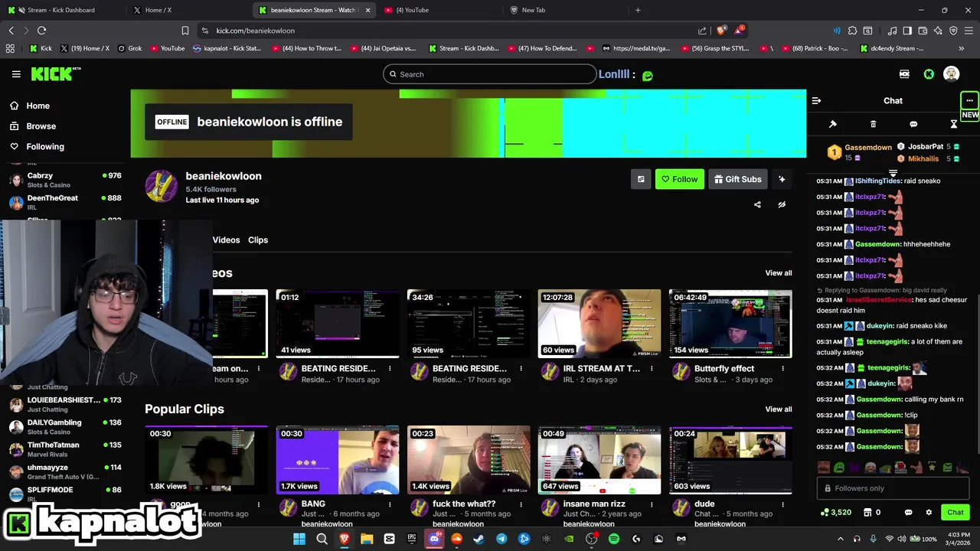Open chat options three-dot menu
Image resolution: width=980 pixels, height=551 pixels.
[x=969, y=100]
